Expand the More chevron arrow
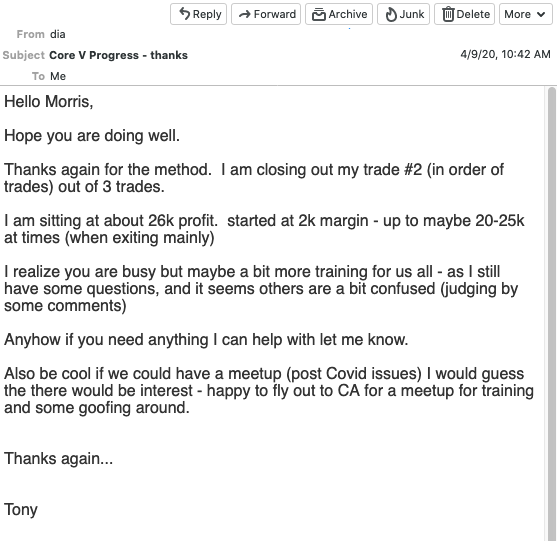This screenshot has height=541, width=557. [541, 14]
